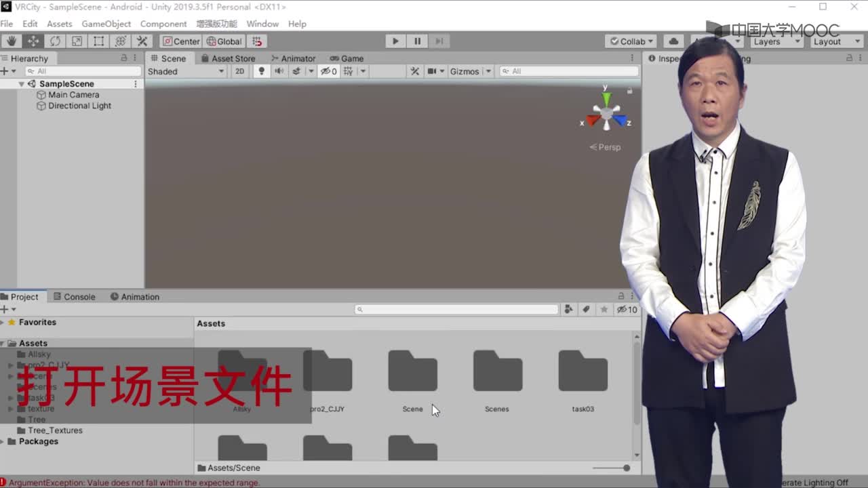Image resolution: width=868 pixels, height=488 pixels.
Task: Select Main Camera in Hierarchy
Action: (73, 95)
